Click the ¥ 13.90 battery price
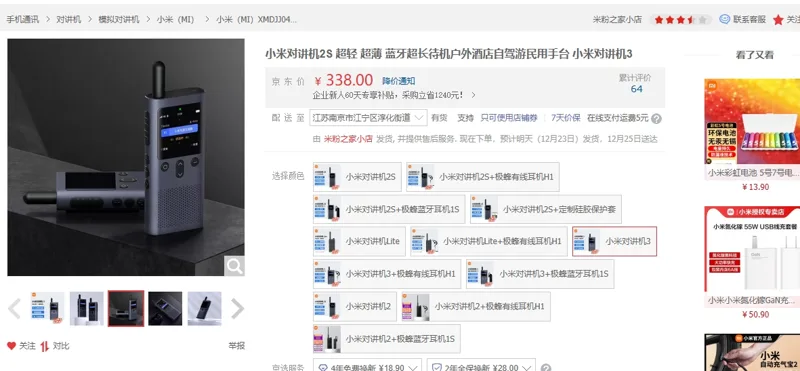800x371 pixels. click(755, 187)
